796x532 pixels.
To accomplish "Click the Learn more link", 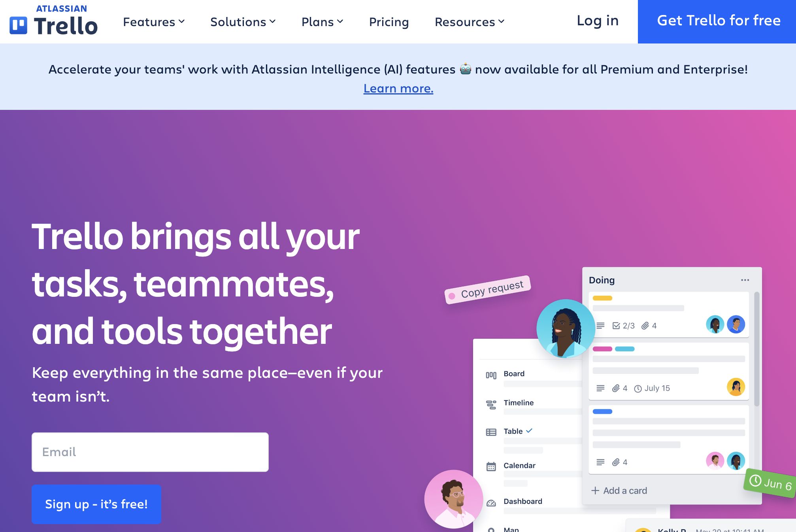I will (398, 88).
